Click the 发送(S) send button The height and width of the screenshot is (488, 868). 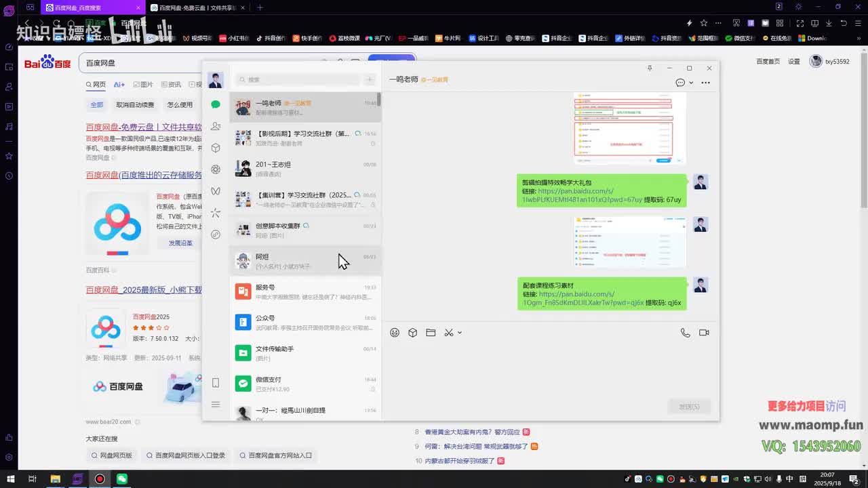pyautogui.click(x=689, y=406)
